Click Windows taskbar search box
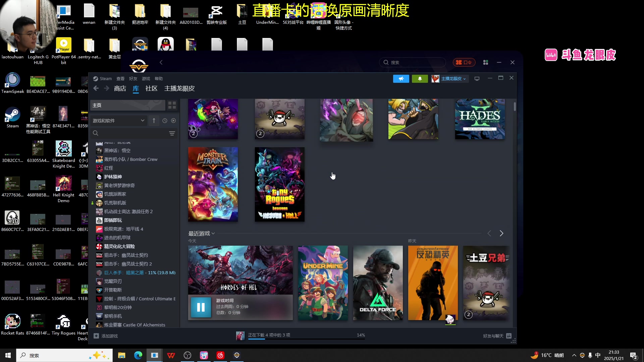The image size is (644, 362). (64, 355)
